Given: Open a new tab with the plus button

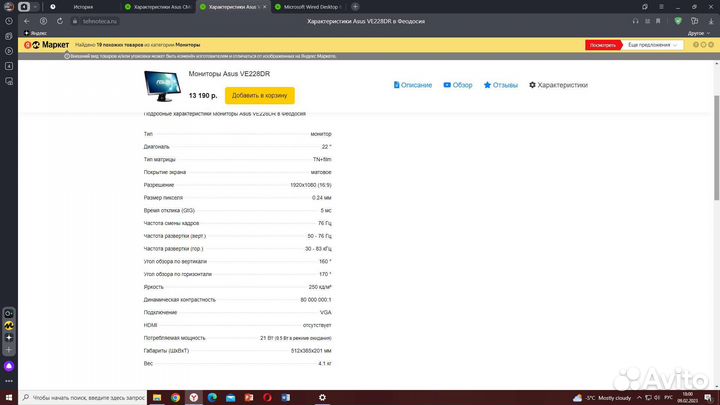Looking at the screenshot, I should [355, 7].
